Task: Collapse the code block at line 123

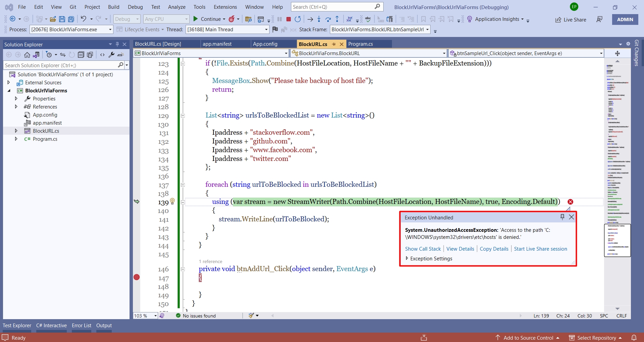Action: (183, 63)
